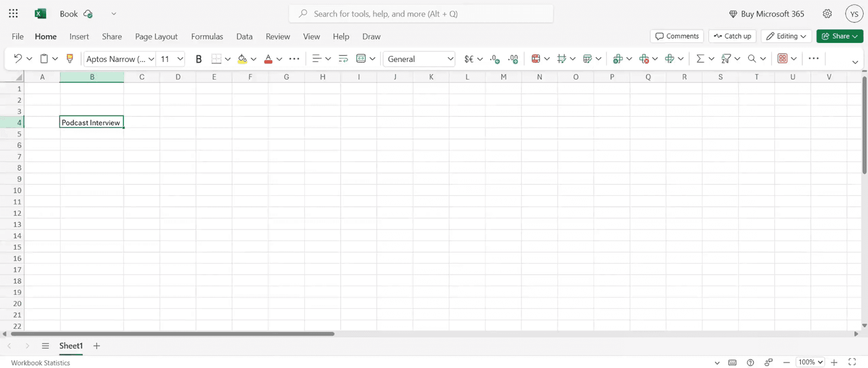Expand the file name options chevron
The width and height of the screenshot is (868, 368).
click(113, 14)
